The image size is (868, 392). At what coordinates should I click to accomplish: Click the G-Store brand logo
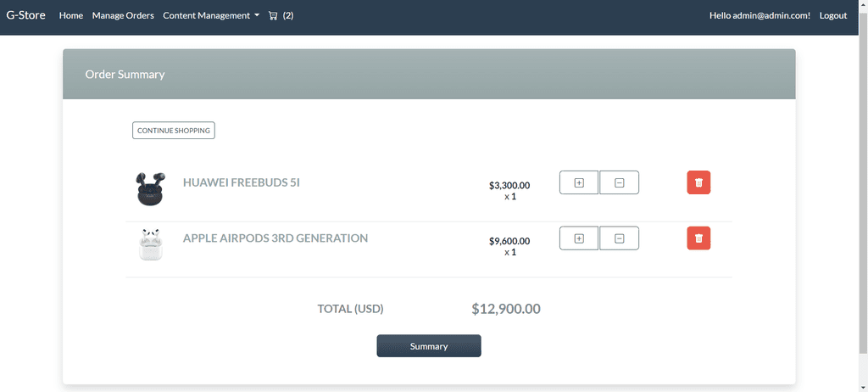25,15
